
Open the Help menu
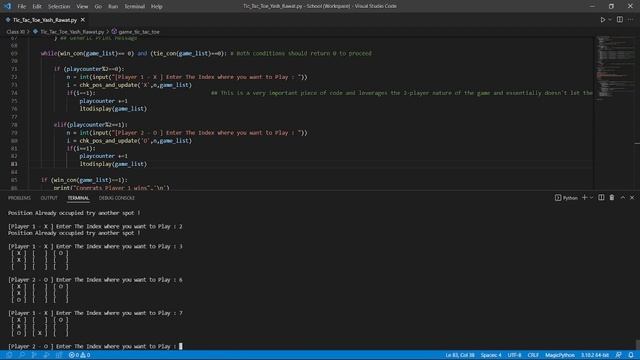pyautogui.click(x=157, y=7)
